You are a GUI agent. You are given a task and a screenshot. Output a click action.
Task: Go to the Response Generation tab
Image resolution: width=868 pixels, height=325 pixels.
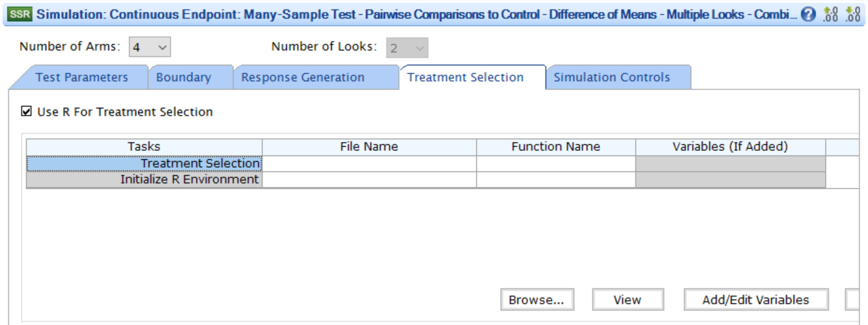(303, 77)
